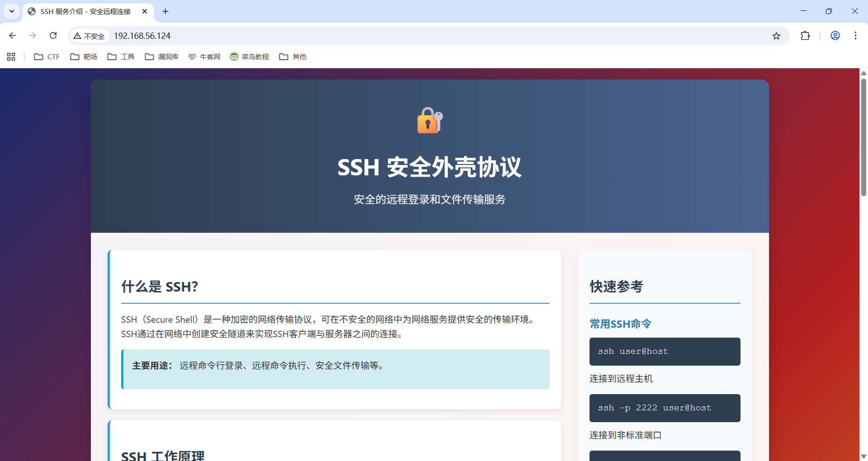Minimize the browser window
This screenshot has width=868, height=461.
[x=803, y=11]
